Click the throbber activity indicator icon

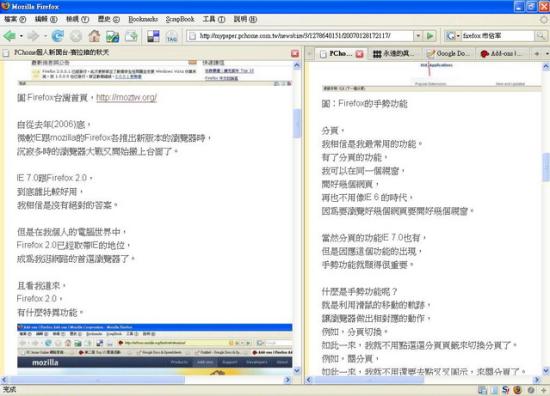click(x=544, y=19)
